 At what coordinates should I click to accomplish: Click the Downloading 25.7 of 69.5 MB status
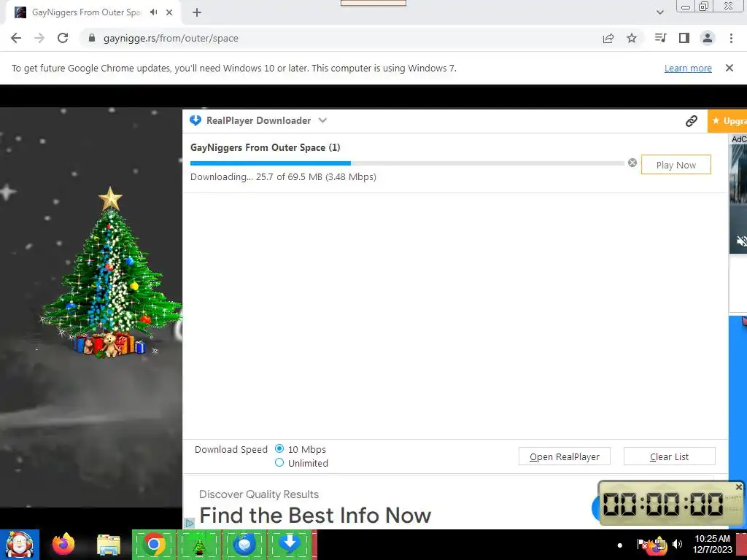click(x=284, y=176)
